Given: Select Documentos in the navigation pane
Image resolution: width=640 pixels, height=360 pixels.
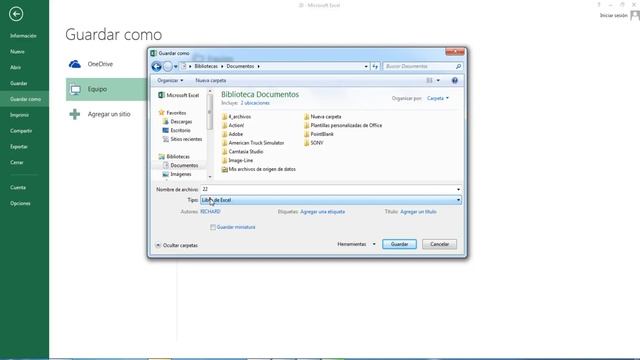Looking at the screenshot, I should pyautogui.click(x=180, y=165).
